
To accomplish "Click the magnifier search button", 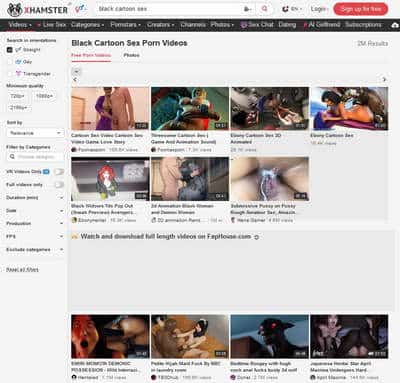I will [264, 9].
